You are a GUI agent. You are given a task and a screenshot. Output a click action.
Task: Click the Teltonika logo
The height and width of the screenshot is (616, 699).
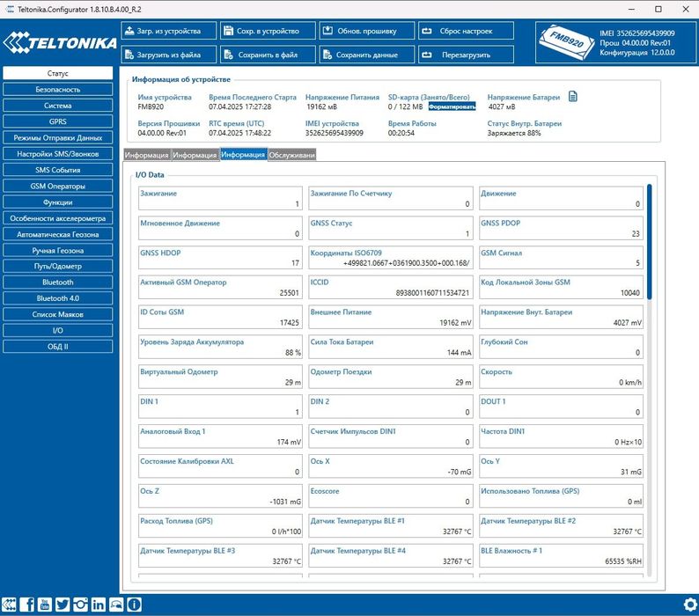coord(60,43)
